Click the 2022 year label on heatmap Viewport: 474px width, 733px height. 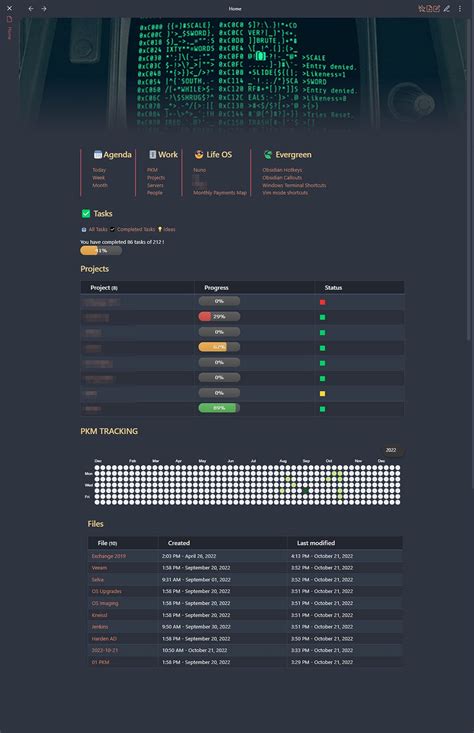click(391, 450)
